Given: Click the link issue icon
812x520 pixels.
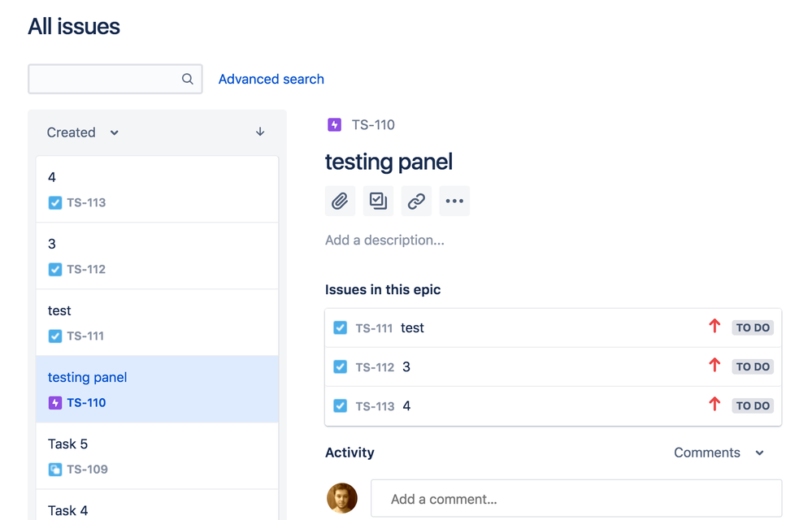Looking at the screenshot, I should click(x=416, y=201).
